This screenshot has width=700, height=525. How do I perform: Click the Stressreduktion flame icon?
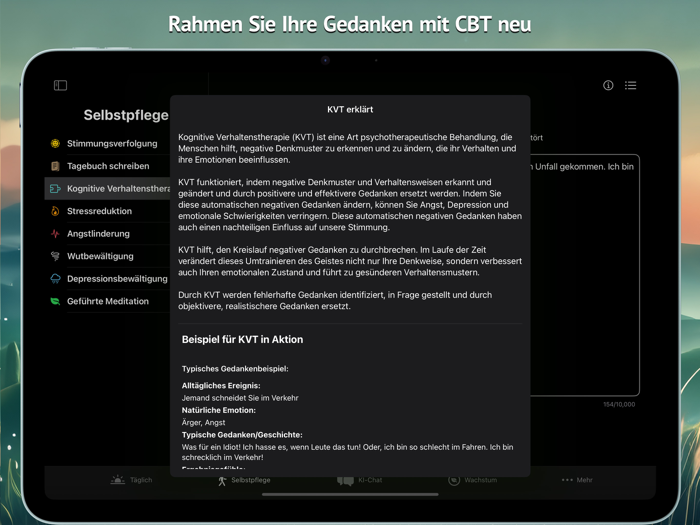[55, 211]
